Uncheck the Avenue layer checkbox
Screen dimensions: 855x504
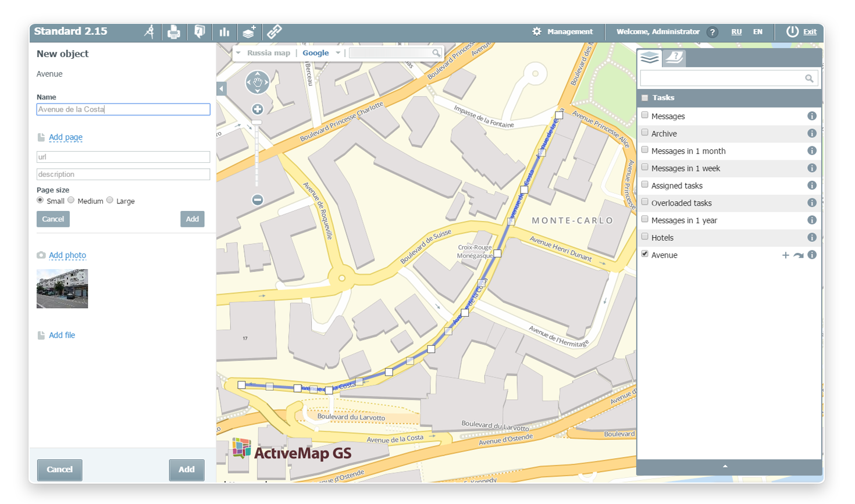tap(644, 254)
